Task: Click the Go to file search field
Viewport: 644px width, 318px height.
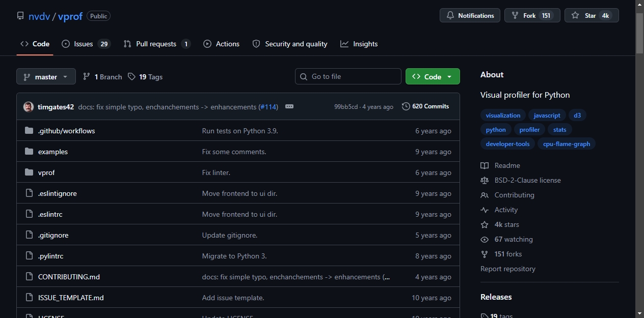Action: (348, 76)
